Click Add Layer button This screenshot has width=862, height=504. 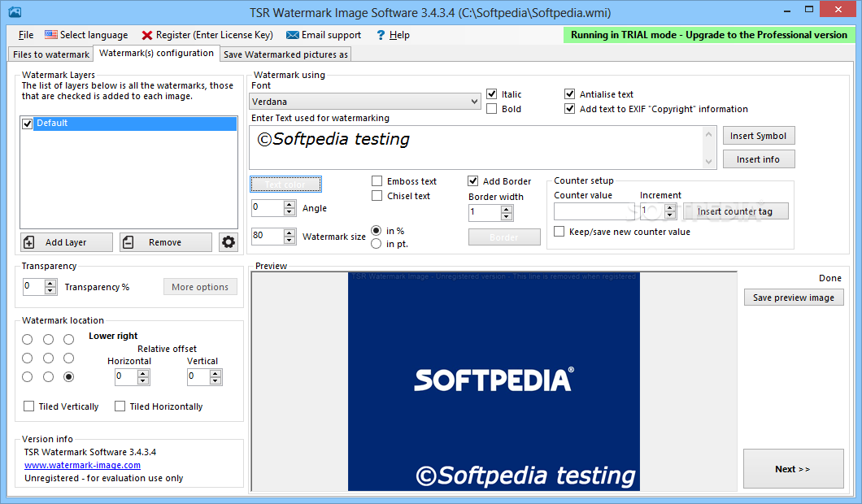(x=67, y=241)
